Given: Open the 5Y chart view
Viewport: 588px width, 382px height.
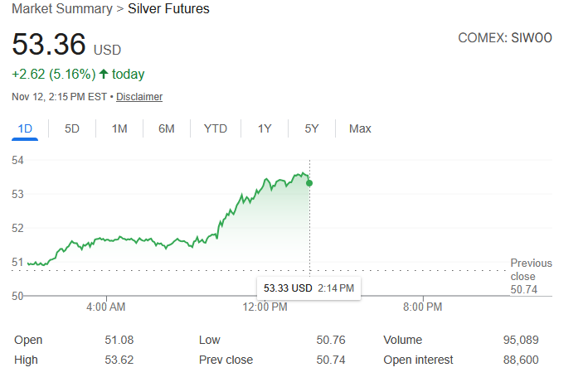Looking at the screenshot, I should click(312, 128).
